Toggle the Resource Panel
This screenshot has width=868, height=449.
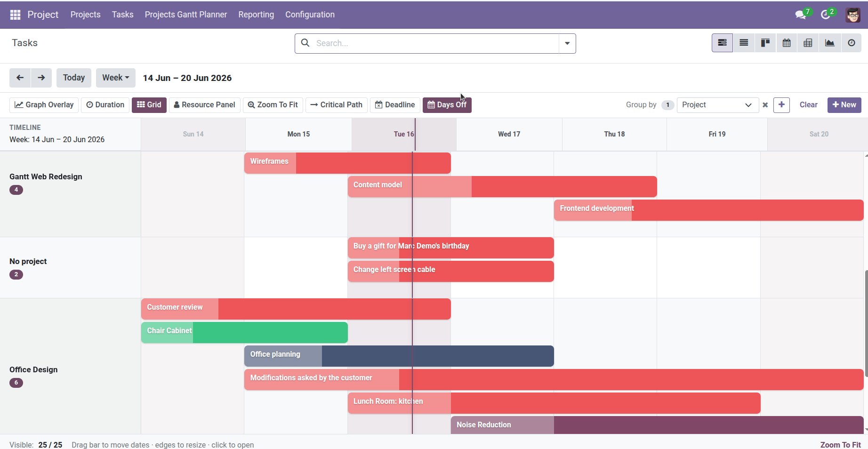pos(205,105)
